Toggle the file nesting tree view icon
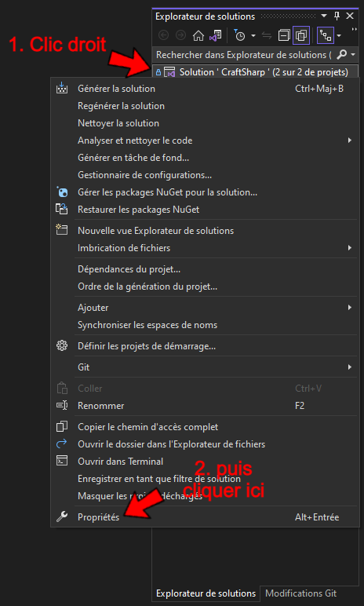The width and height of the screenshot is (364, 606). click(326, 35)
